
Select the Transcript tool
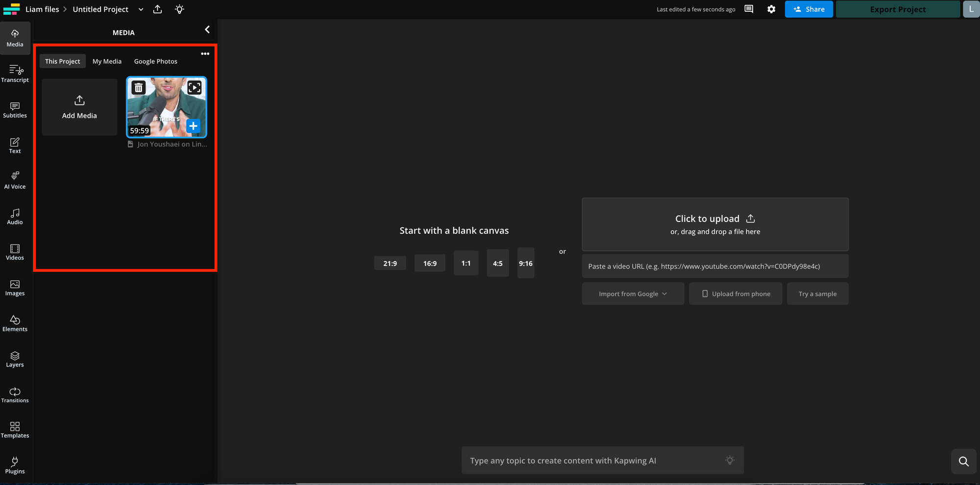15,73
